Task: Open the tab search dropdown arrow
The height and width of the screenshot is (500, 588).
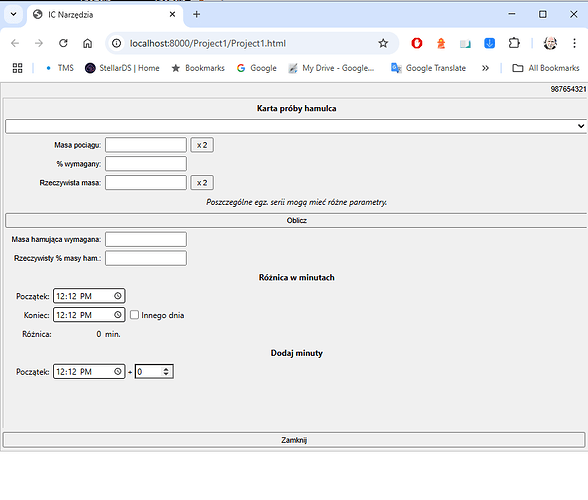Action: pyautogui.click(x=14, y=14)
